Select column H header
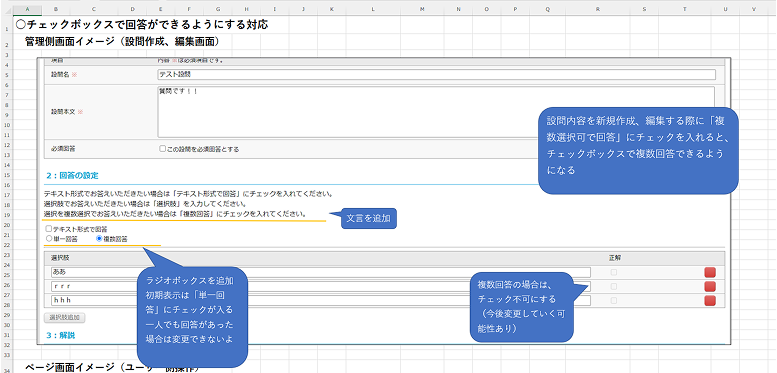 tap(246, 9)
